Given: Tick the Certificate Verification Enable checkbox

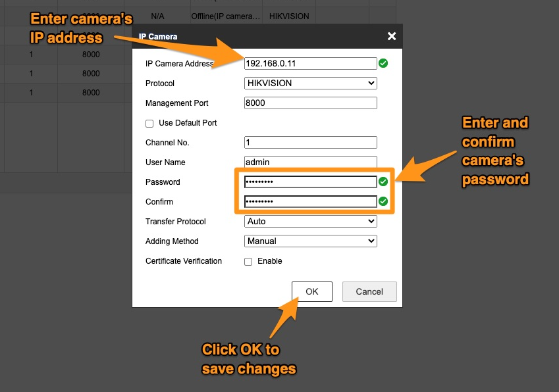Looking at the screenshot, I should (x=248, y=262).
